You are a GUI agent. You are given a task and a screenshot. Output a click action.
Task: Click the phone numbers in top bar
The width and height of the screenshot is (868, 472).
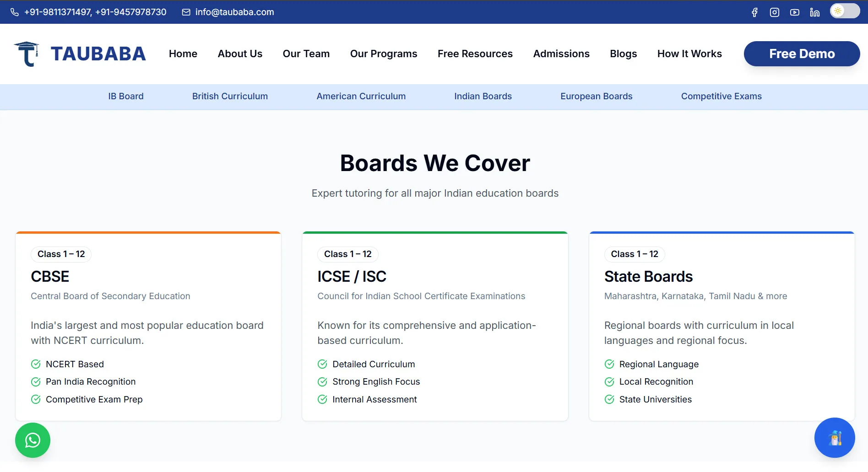[95, 12]
